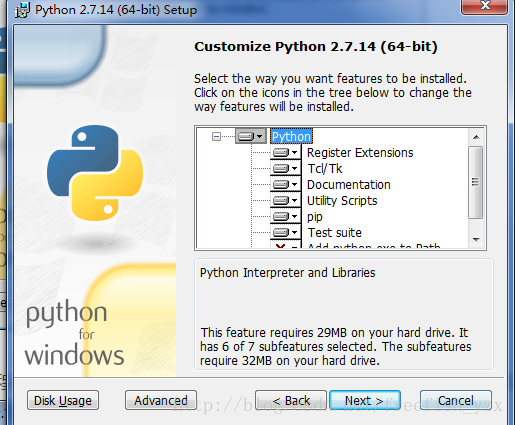Select pip feature label
Viewport: 515px width, 425px height.
pyautogui.click(x=315, y=217)
